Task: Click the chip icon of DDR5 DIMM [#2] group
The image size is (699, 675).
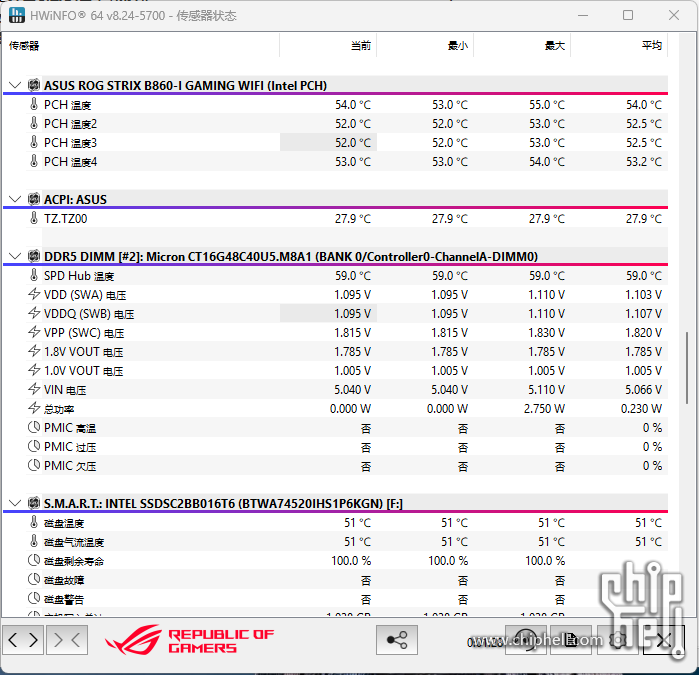Action: pos(34,256)
